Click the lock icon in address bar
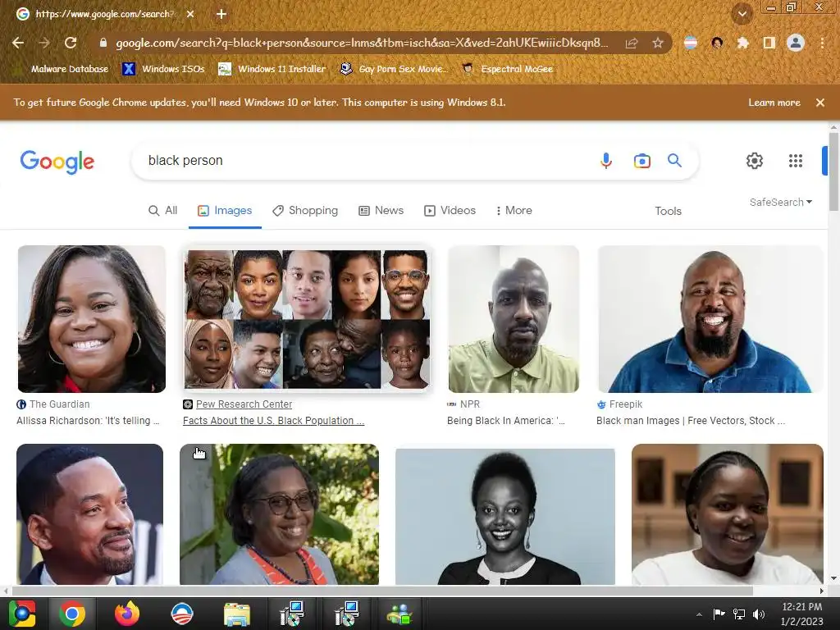 (x=103, y=43)
